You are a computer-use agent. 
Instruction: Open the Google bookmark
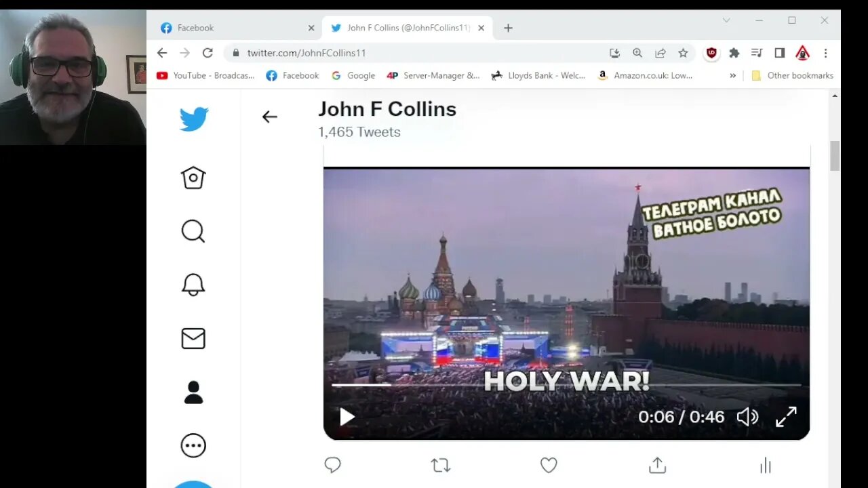click(x=353, y=76)
